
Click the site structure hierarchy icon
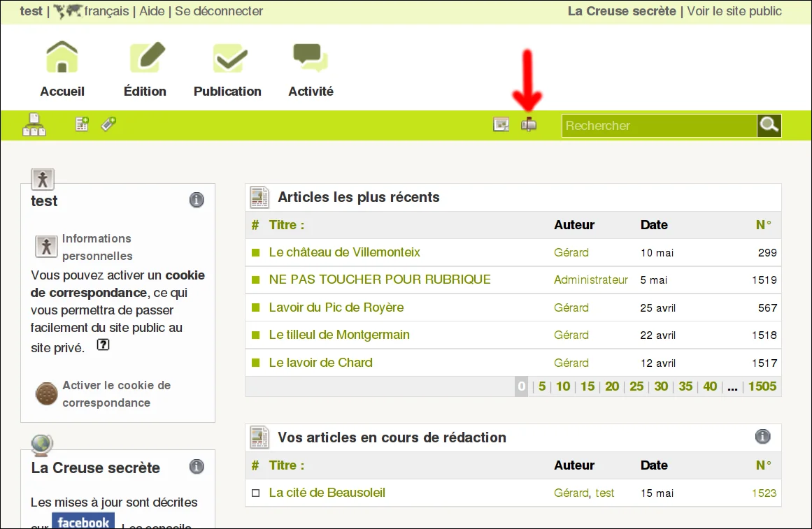(34, 125)
